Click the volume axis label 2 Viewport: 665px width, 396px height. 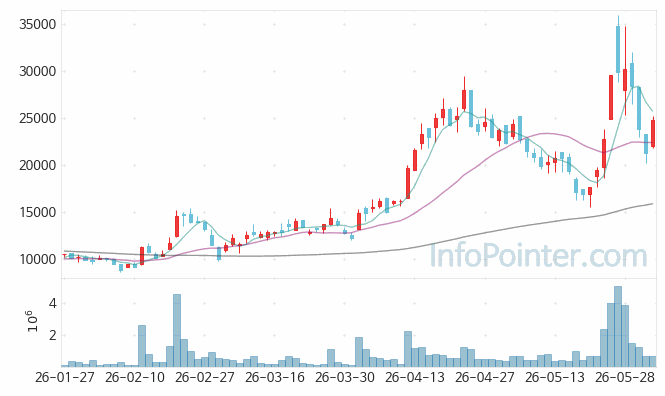click(x=52, y=335)
